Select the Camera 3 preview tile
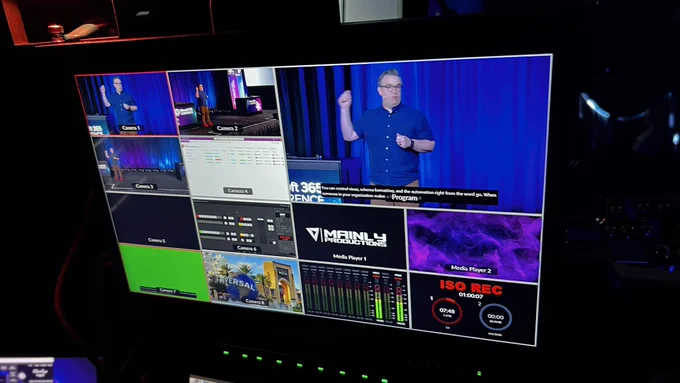680x383 pixels. tap(141, 164)
